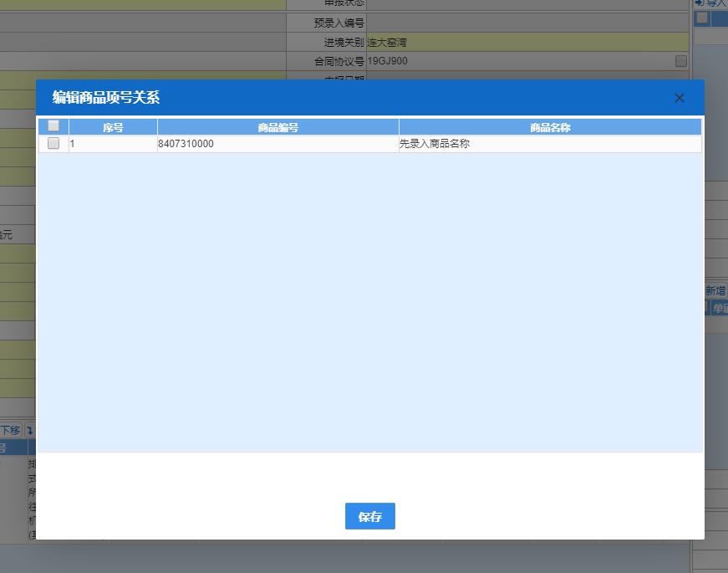Close the 编辑商品项号关系 dialog with X
This screenshot has width=728, height=573.
pyautogui.click(x=679, y=97)
